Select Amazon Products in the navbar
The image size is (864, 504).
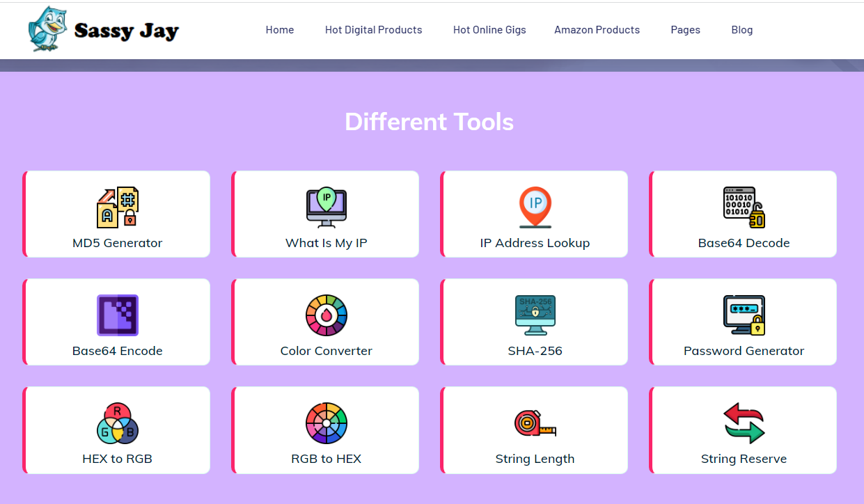597,30
